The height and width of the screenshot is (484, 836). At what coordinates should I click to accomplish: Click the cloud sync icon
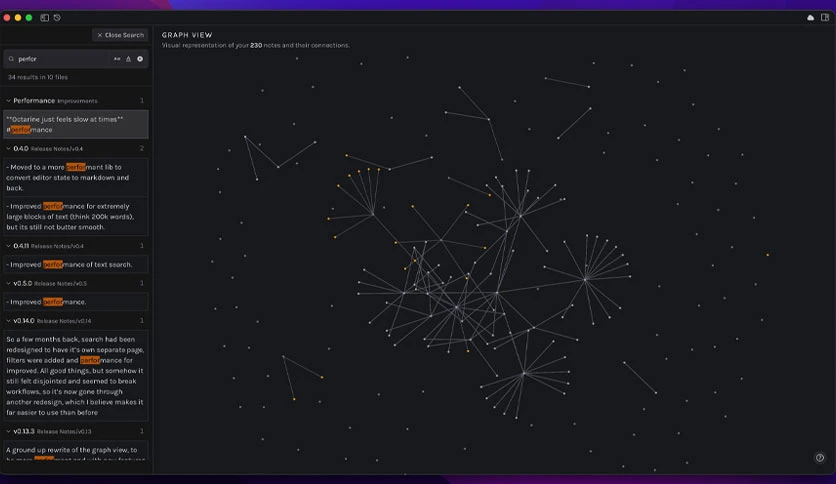[x=810, y=18]
